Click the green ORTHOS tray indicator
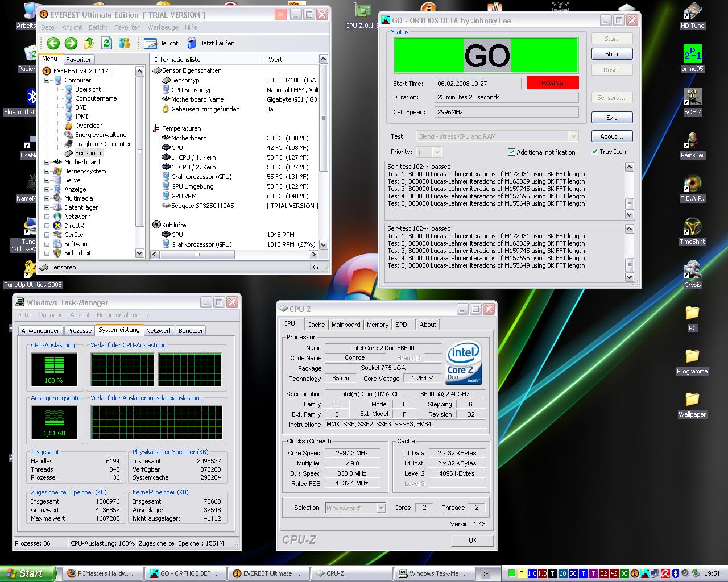 (x=512, y=573)
